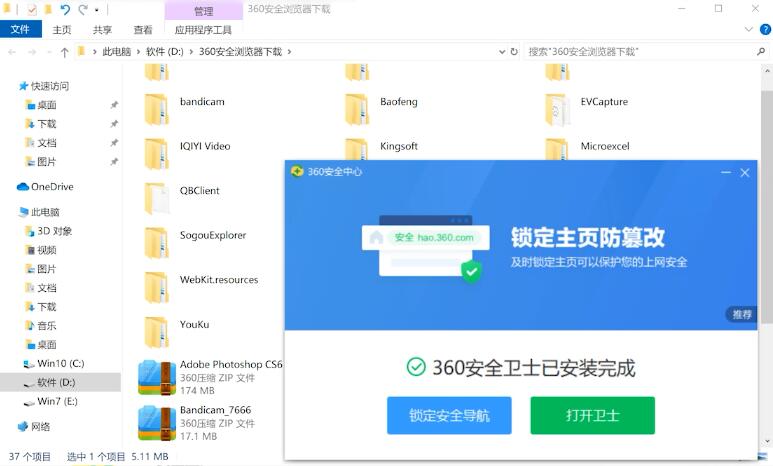Expand the chevron after 此电脑 breadcrumb
This screenshot has height=466, width=773.
pos(139,52)
